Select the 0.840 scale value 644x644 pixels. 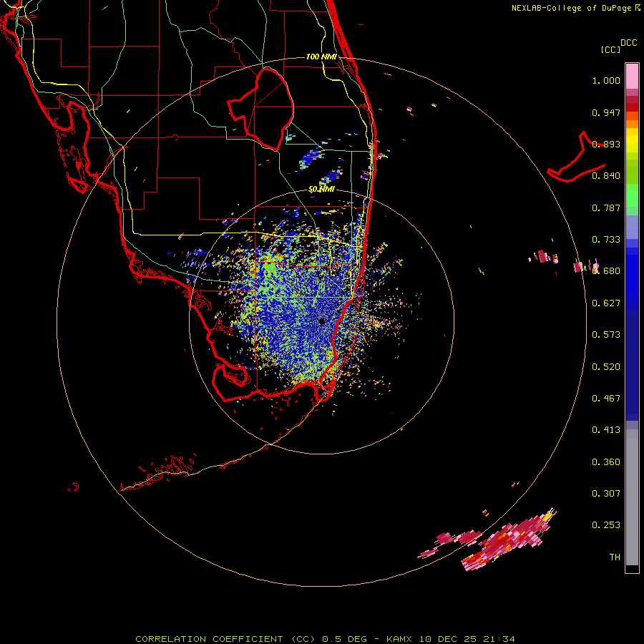point(606,176)
